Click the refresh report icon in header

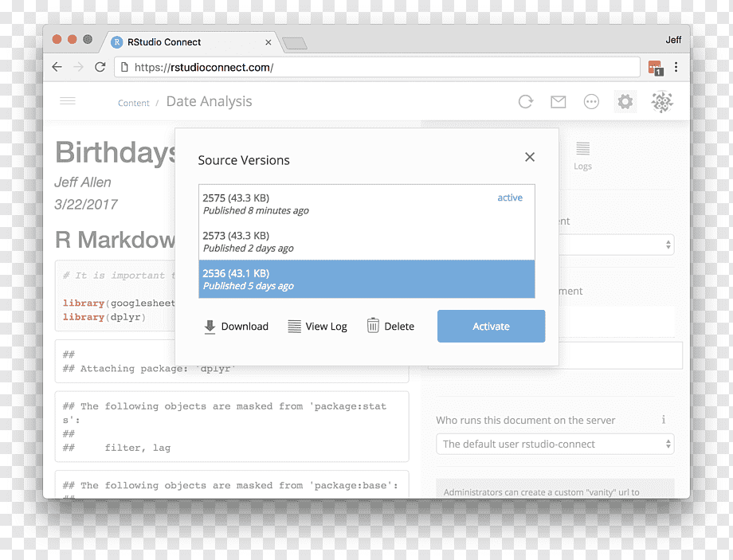click(x=525, y=101)
